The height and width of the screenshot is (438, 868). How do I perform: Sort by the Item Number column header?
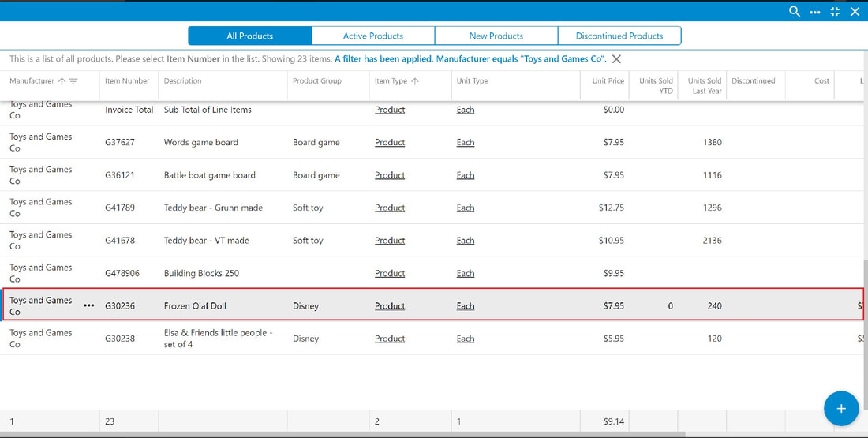[127, 80]
